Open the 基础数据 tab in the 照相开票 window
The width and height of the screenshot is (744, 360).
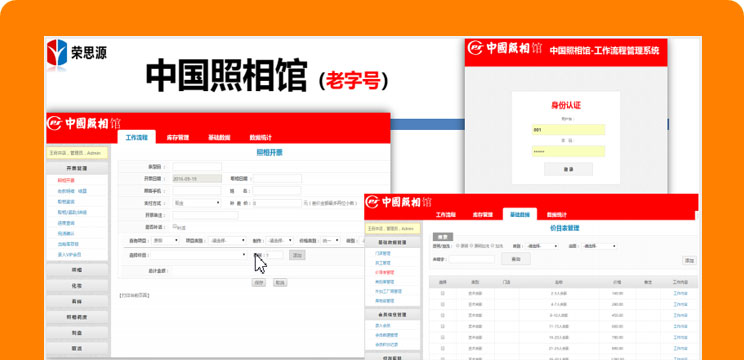tap(219, 138)
